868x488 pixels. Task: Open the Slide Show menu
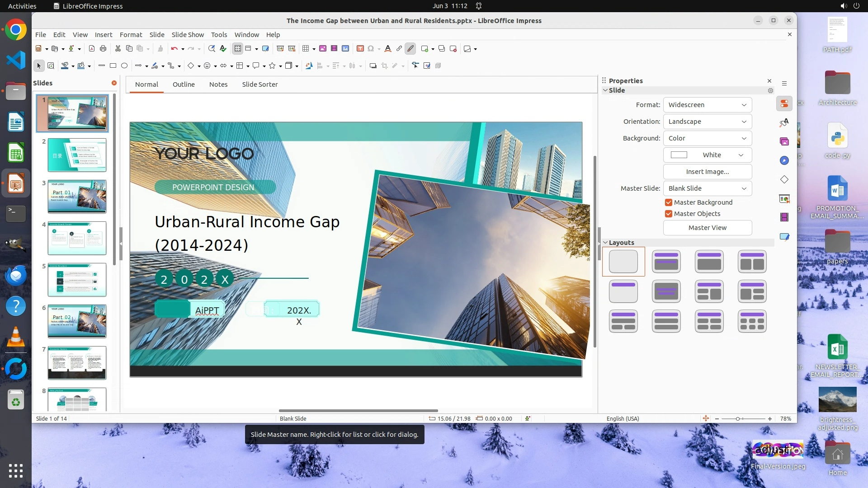tap(188, 35)
